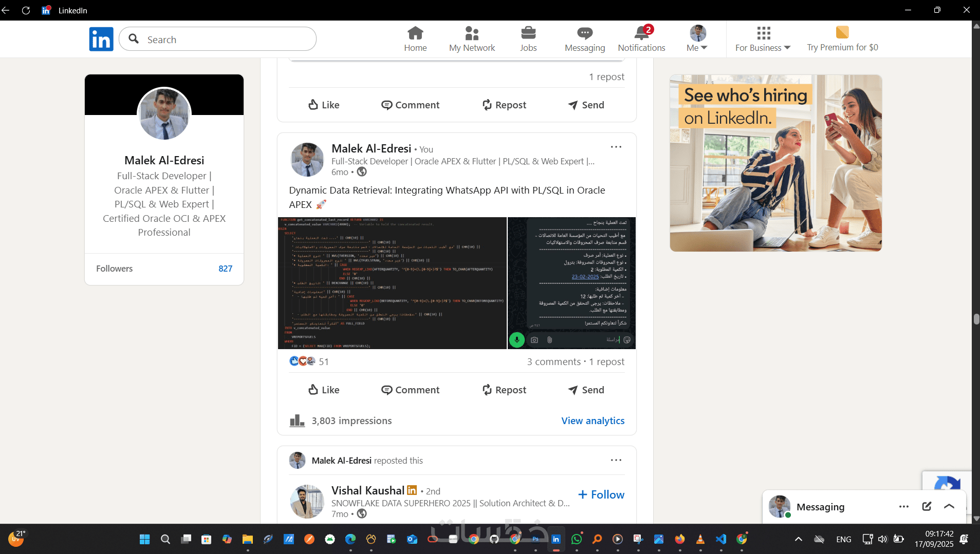The height and width of the screenshot is (554, 980).
Task: Open VLC media player from the taskbar
Action: 700,539
